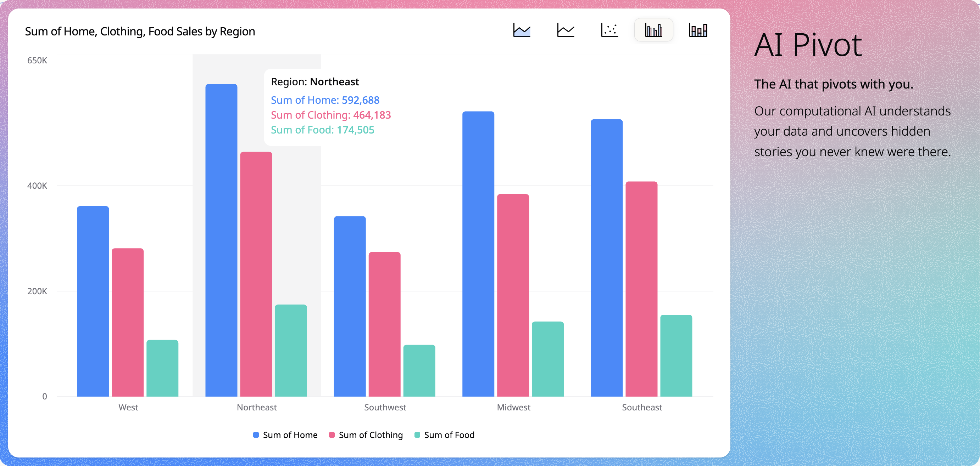The image size is (980, 466).
Task: Open the scatter plot view
Action: pos(609,30)
